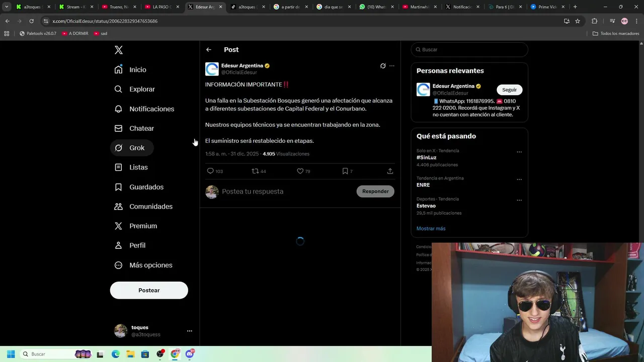The height and width of the screenshot is (362, 644).
Task: Click the address bar URL
Action: click(105, 21)
